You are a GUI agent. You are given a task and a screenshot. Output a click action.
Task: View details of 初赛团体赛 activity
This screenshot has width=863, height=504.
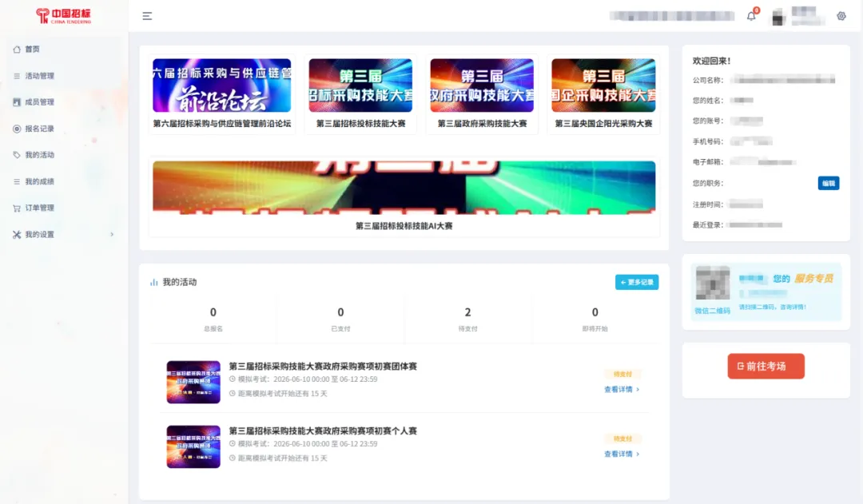[618, 390]
